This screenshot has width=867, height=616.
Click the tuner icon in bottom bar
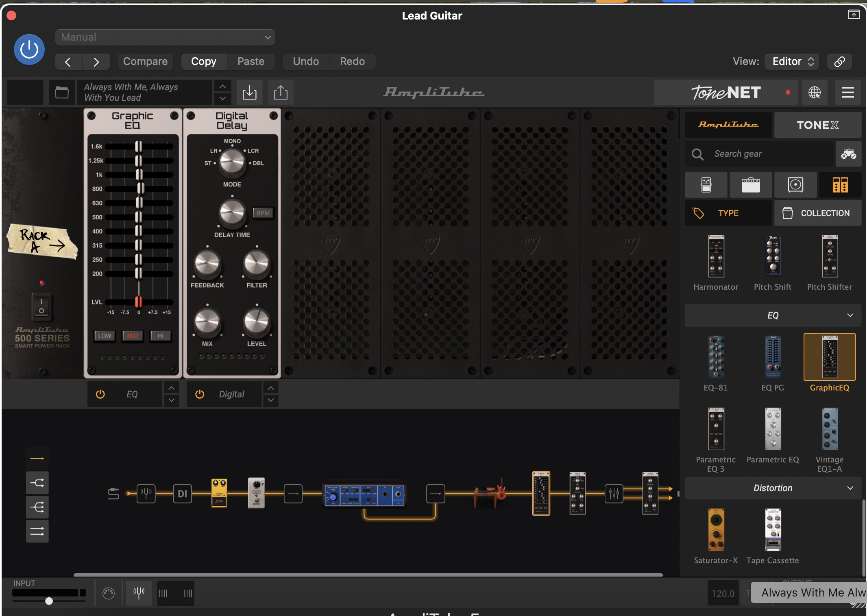139,593
